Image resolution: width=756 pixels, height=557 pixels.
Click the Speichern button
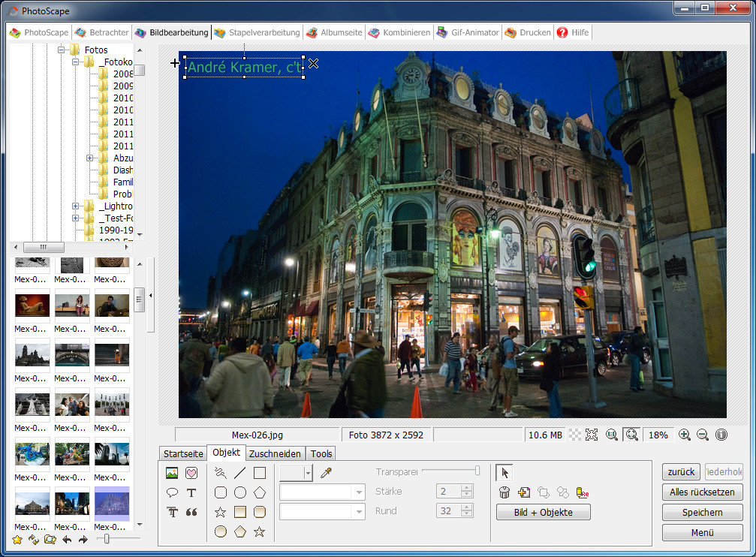(702, 512)
